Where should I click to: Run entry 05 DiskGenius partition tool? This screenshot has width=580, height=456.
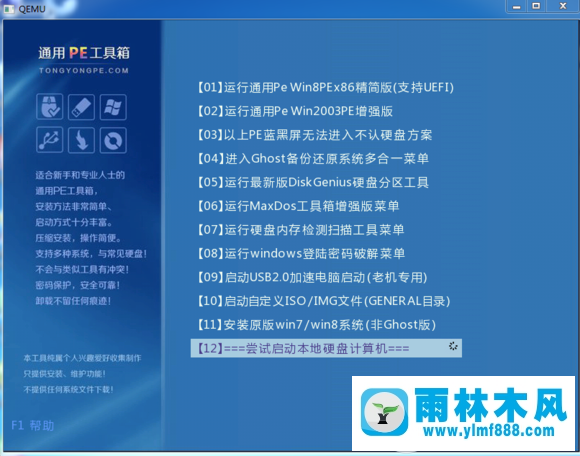313,182
